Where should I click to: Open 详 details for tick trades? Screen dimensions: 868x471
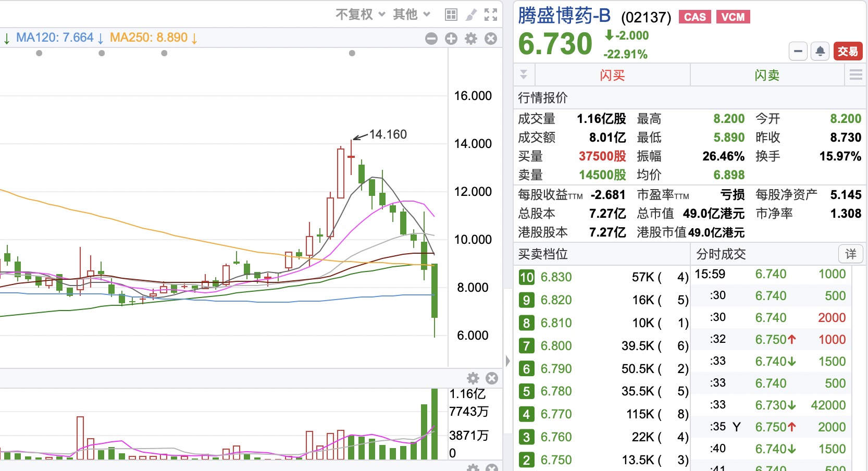850,254
